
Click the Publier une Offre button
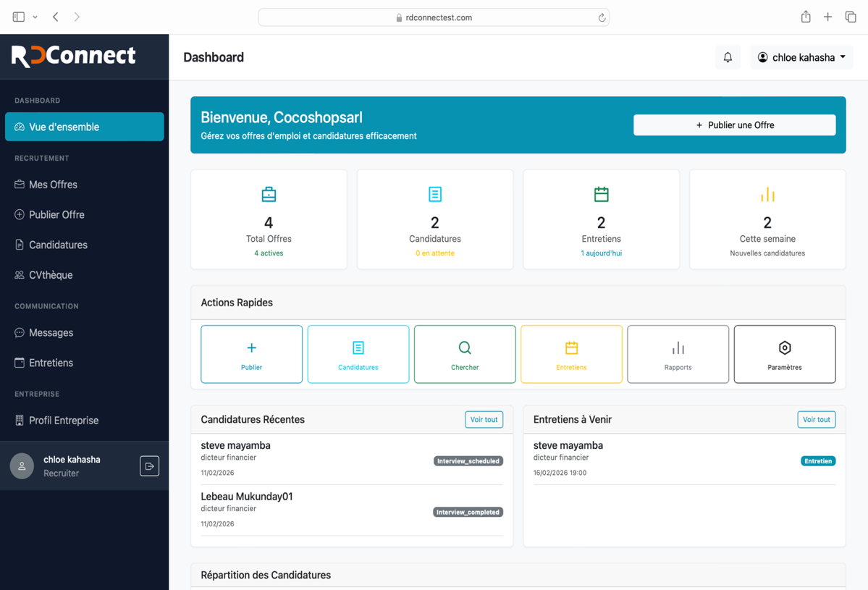734,125
